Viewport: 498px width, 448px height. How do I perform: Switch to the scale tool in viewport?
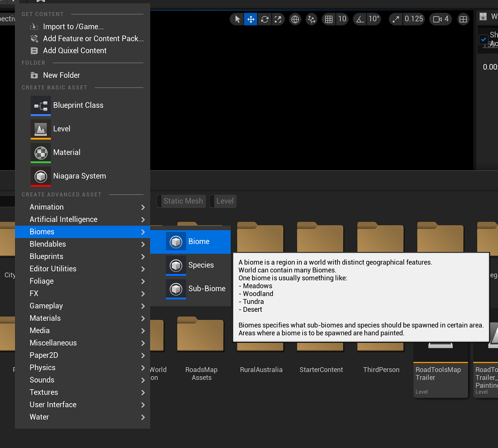click(x=278, y=19)
